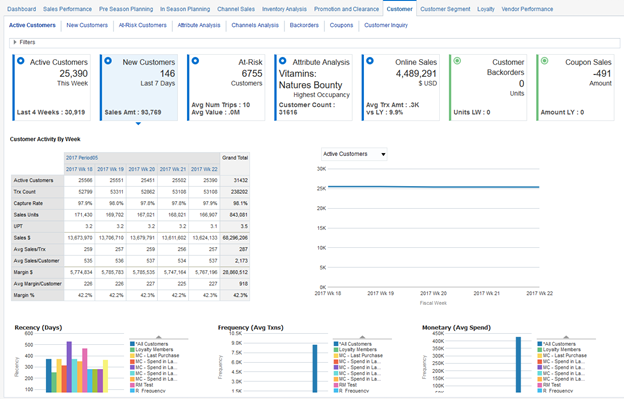Click the Frequency legend scroll-up arrow
The width and height of the screenshot is (624, 399).
(x=362, y=337)
